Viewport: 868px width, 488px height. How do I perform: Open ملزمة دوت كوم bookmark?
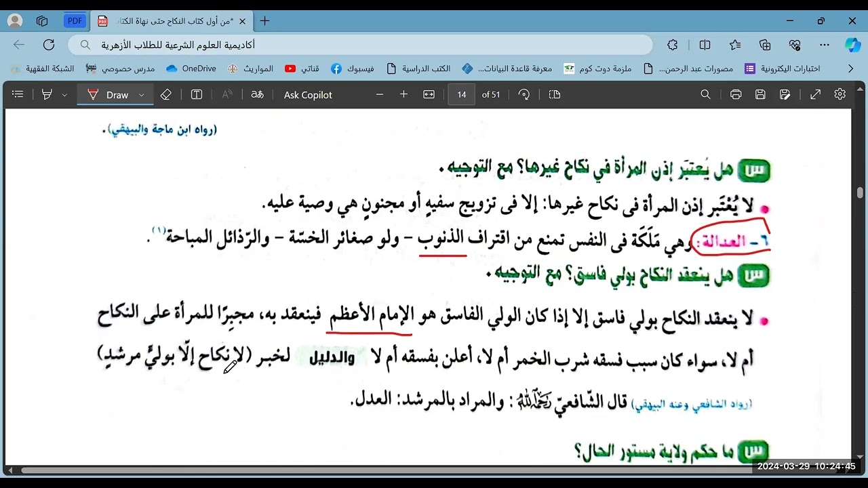[598, 68]
